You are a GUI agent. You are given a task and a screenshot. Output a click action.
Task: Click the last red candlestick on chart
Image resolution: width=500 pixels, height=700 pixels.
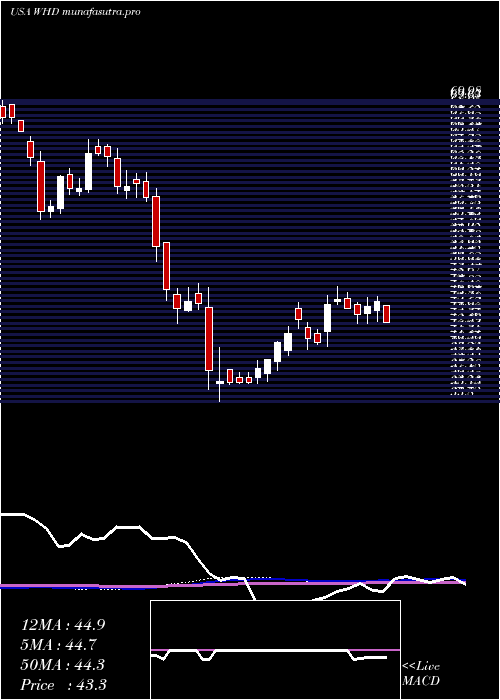pyautogui.click(x=387, y=314)
